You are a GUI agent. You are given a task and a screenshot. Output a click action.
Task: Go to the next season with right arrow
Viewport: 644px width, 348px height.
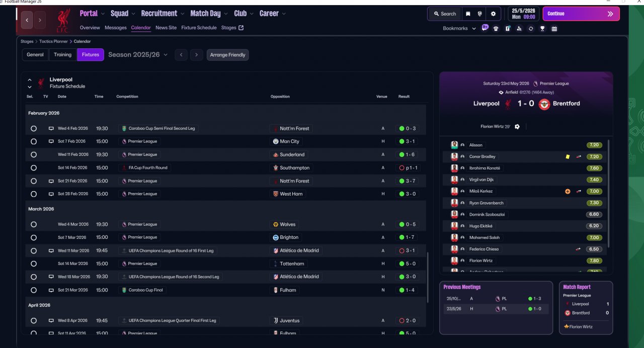(x=197, y=55)
